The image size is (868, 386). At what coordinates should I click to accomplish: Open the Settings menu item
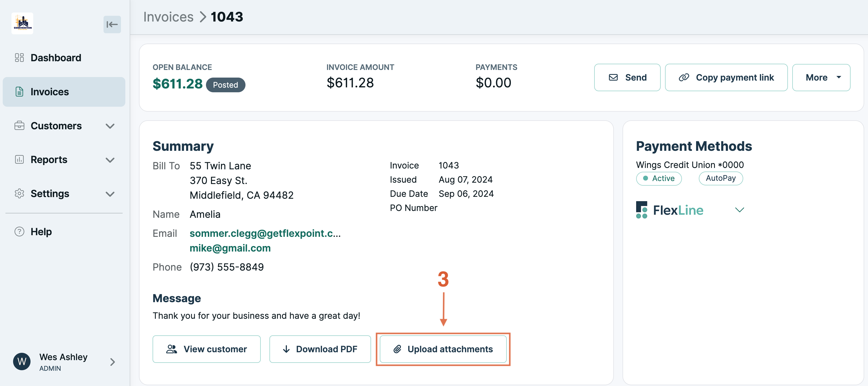coord(50,194)
